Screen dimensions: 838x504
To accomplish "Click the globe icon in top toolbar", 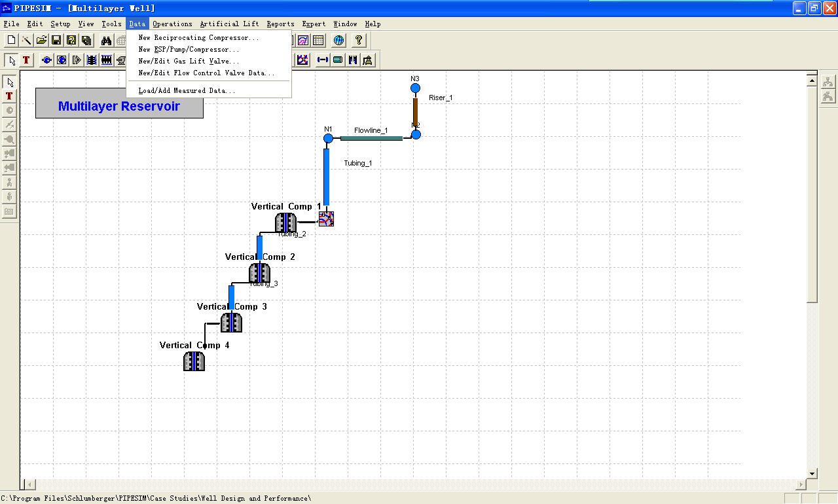I will tap(338, 40).
